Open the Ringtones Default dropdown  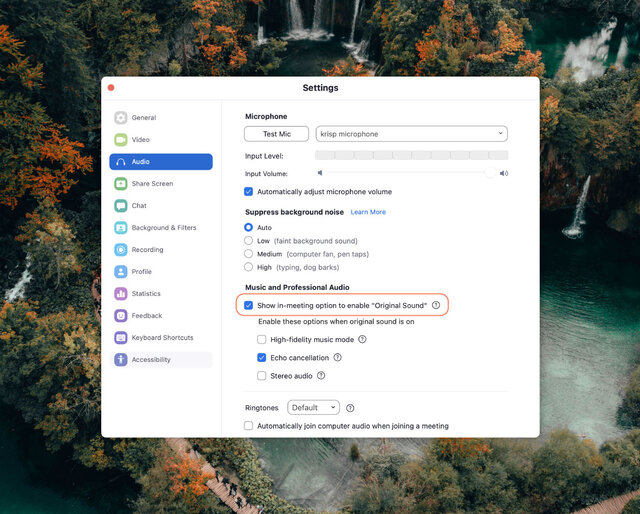pyautogui.click(x=313, y=407)
